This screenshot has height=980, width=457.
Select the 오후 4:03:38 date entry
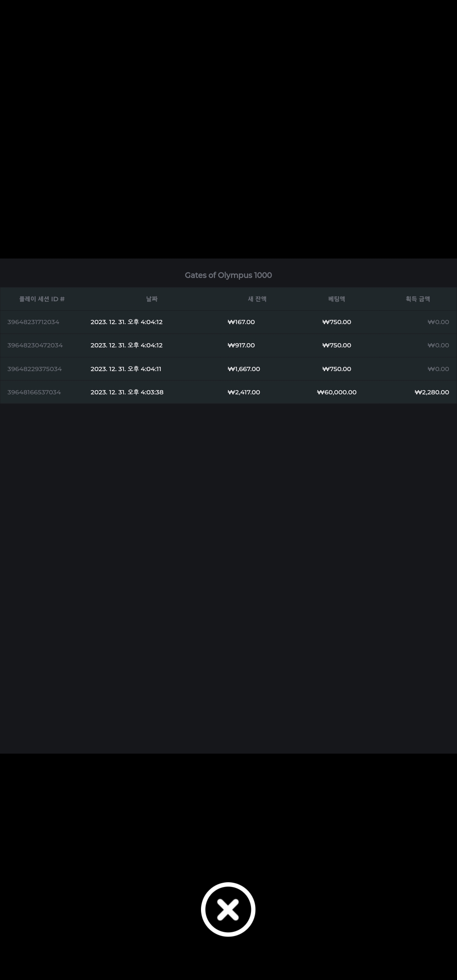coord(127,392)
